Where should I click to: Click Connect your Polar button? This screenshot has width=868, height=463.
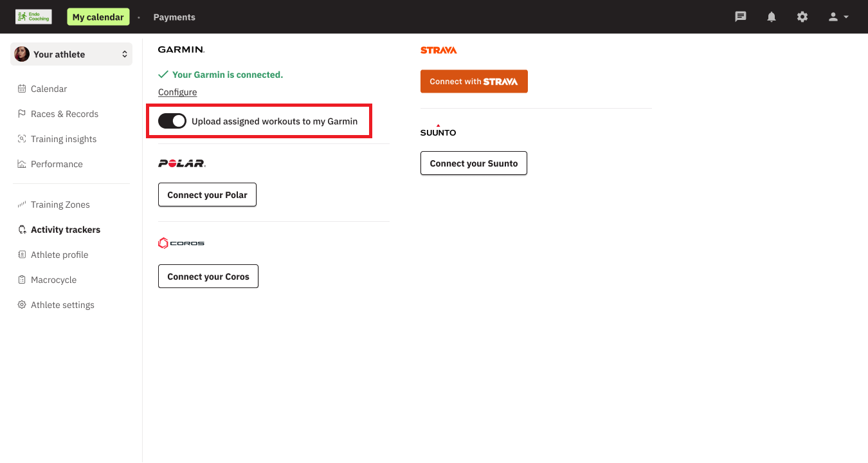click(207, 195)
